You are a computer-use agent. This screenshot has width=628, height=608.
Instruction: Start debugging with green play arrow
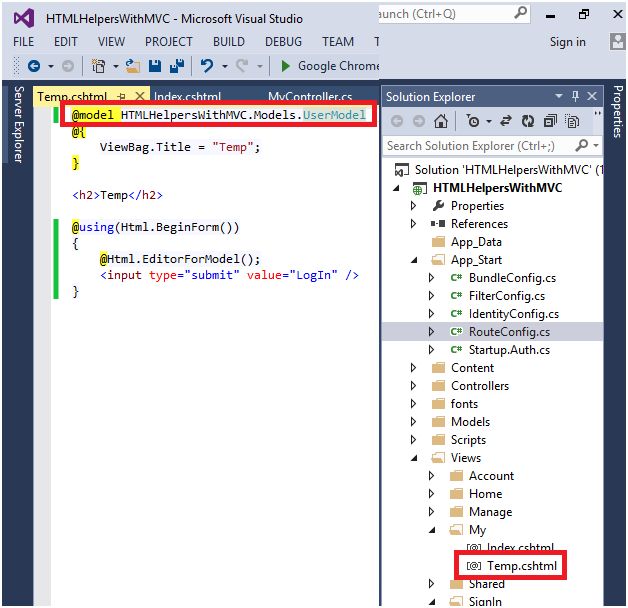coord(285,66)
